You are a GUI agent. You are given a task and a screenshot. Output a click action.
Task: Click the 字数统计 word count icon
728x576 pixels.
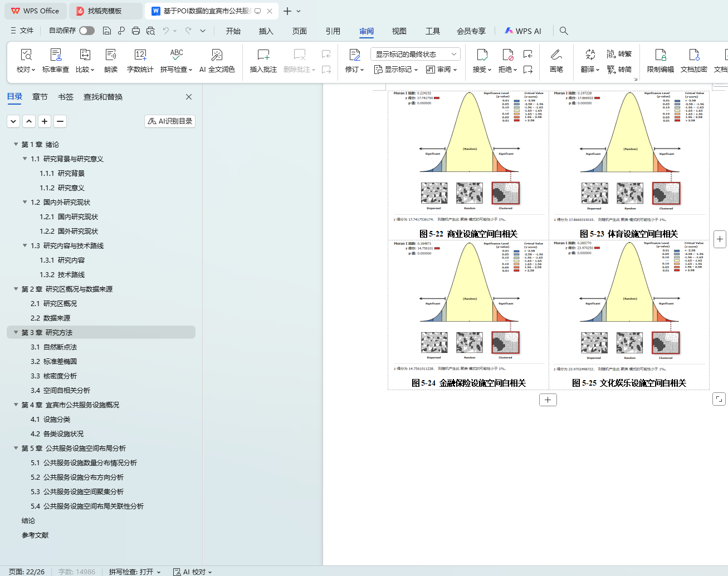point(140,55)
